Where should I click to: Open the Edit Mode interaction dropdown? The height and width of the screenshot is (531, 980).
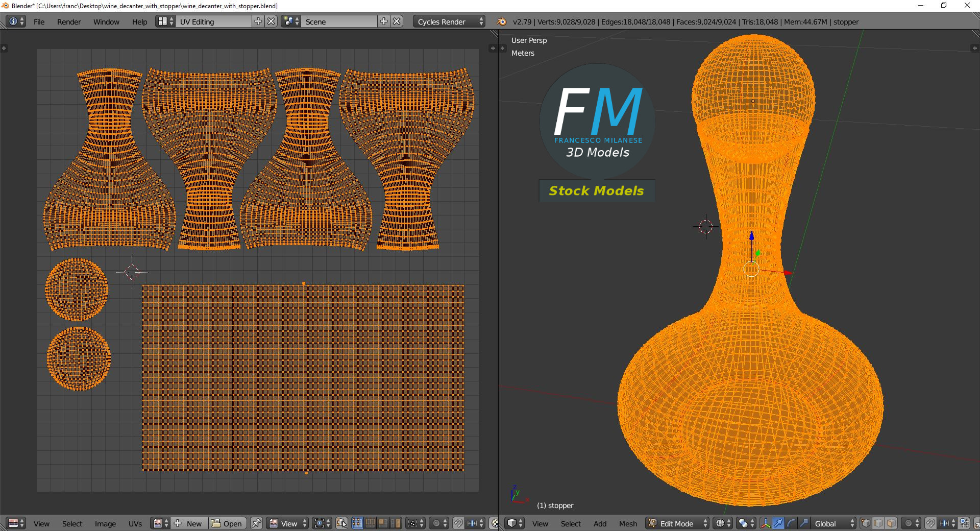tap(677, 523)
